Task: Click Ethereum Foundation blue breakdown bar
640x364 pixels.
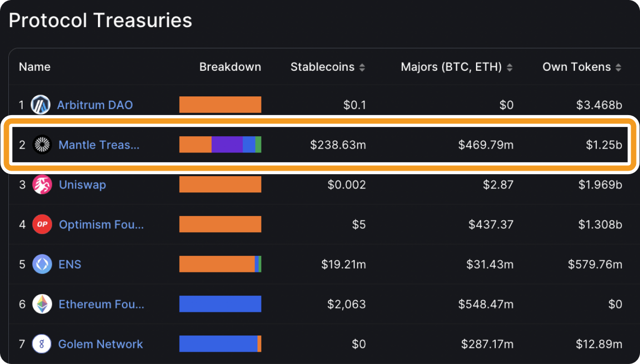Action: click(220, 304)
